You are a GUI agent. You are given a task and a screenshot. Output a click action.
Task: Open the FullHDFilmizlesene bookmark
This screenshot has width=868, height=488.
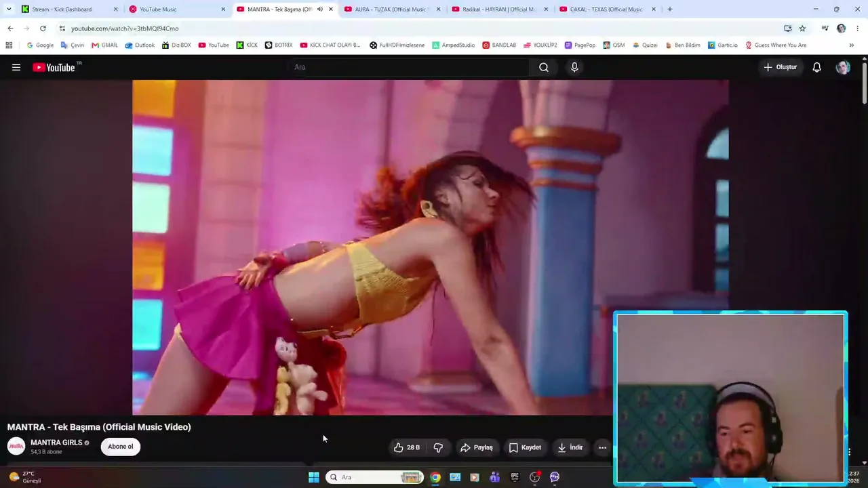tap(397, 45)
